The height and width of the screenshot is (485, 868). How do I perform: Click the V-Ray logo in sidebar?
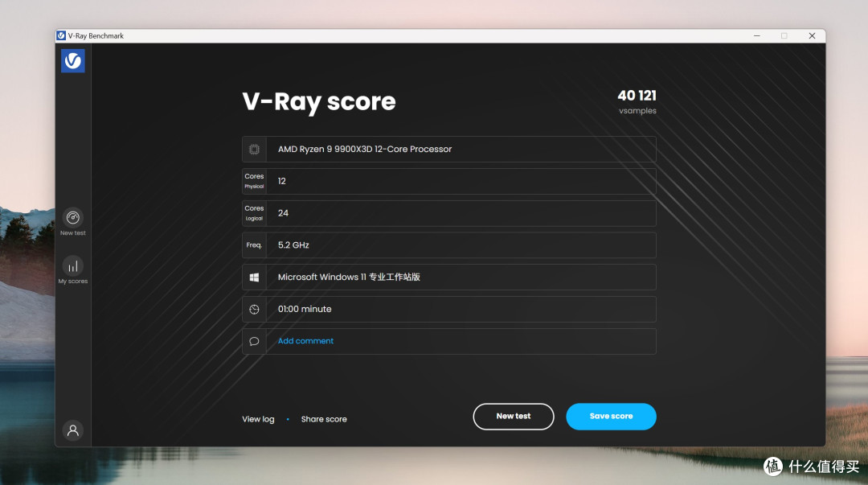[72, 60]
